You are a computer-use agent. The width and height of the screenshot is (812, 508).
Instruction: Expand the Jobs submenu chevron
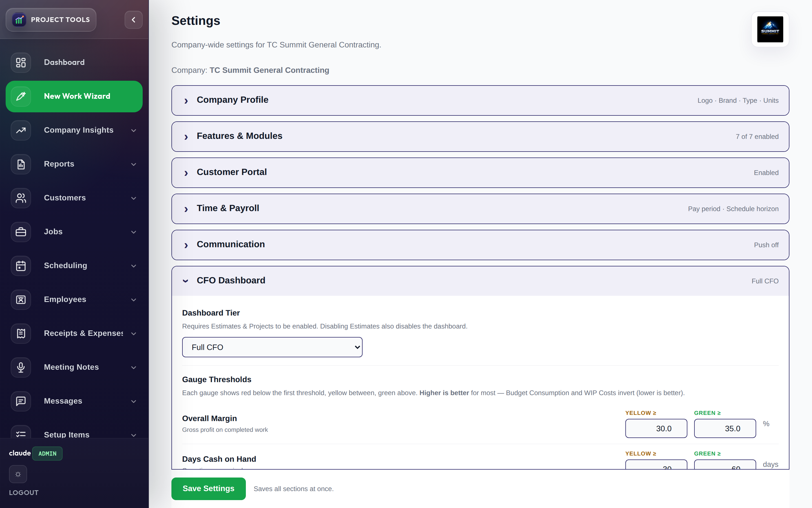pyautogui.click(x=134, y=232)
